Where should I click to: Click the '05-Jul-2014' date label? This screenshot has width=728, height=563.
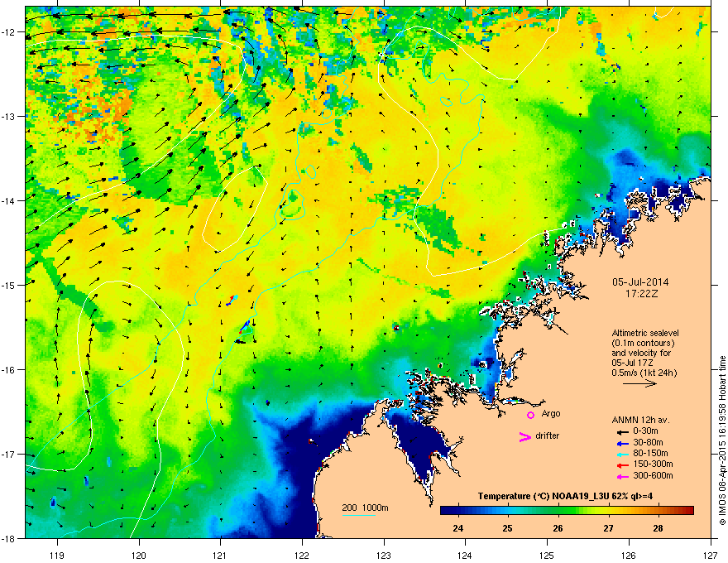tap(640, 282)
